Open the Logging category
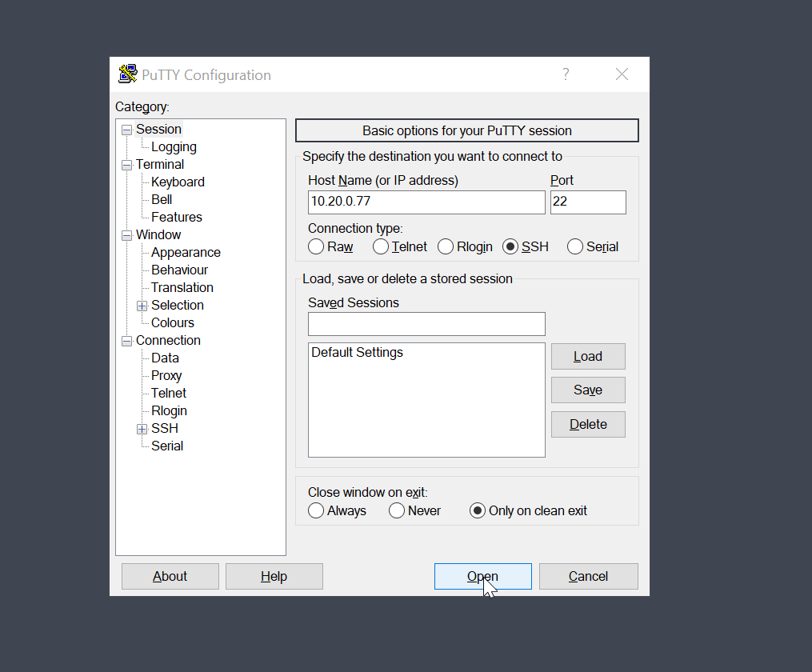Image resolution: width=812 pixels, height=672 pixels. click(x=174, y=147)
